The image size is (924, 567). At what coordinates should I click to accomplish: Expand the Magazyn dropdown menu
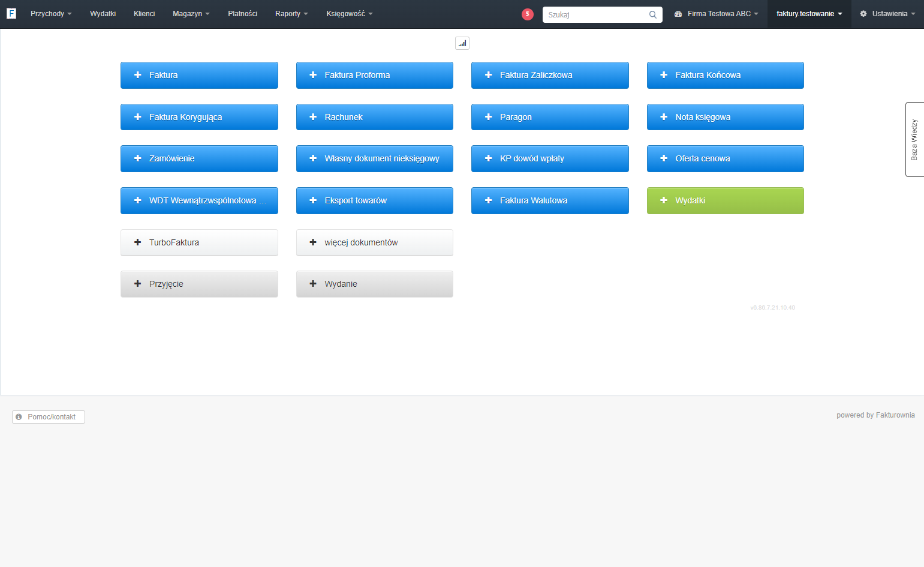pyautogui.click(x=191, y=14)
